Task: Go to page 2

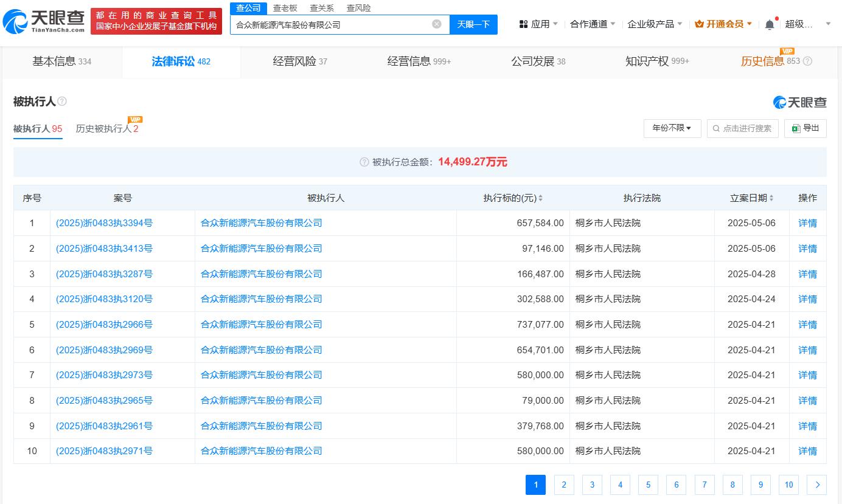Action: click(x=564, y=485)
